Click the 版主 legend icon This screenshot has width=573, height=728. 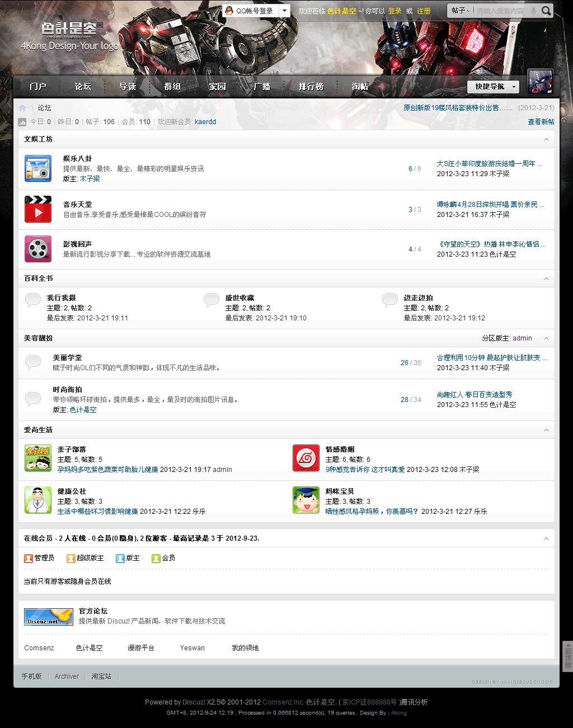tap(120, 558)
